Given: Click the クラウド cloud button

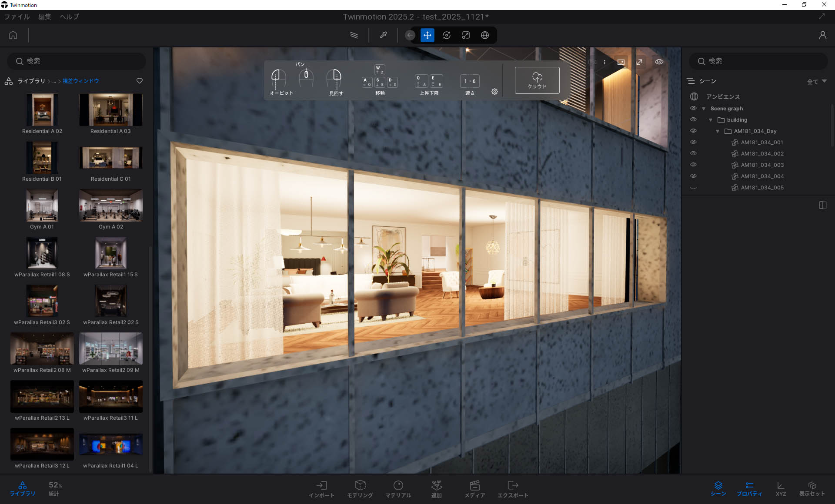Looking at the screenshot, I should tap(537, 80).
